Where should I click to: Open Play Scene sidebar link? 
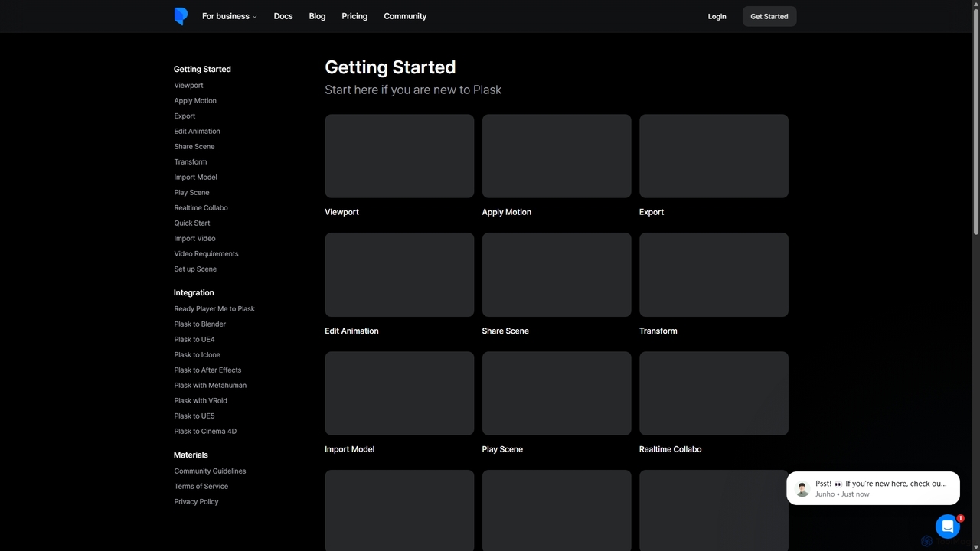(191, 193)
